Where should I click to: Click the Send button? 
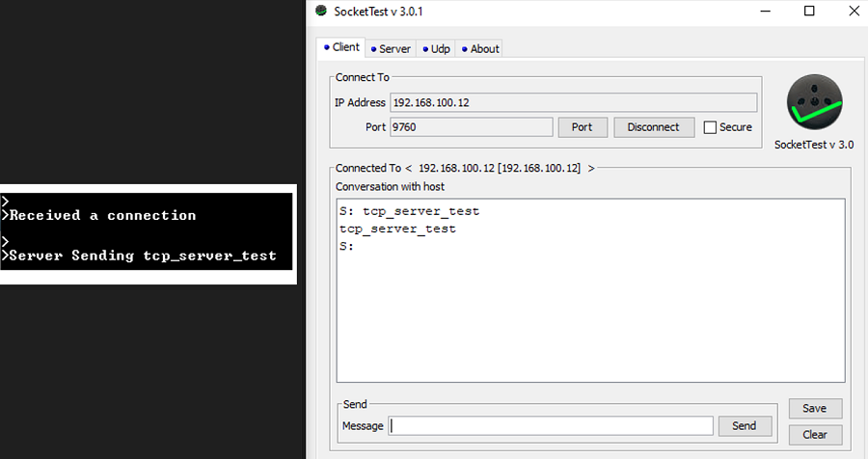745,426
